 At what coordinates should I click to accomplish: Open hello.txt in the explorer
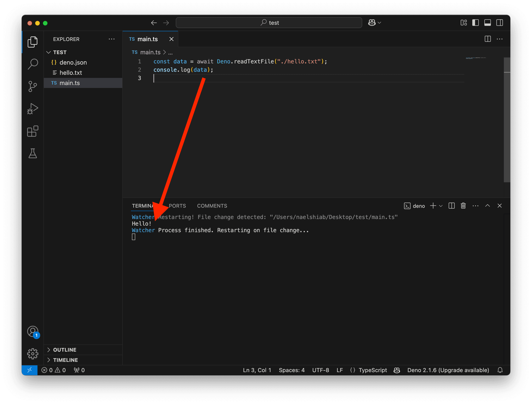[x=83, y=73]
